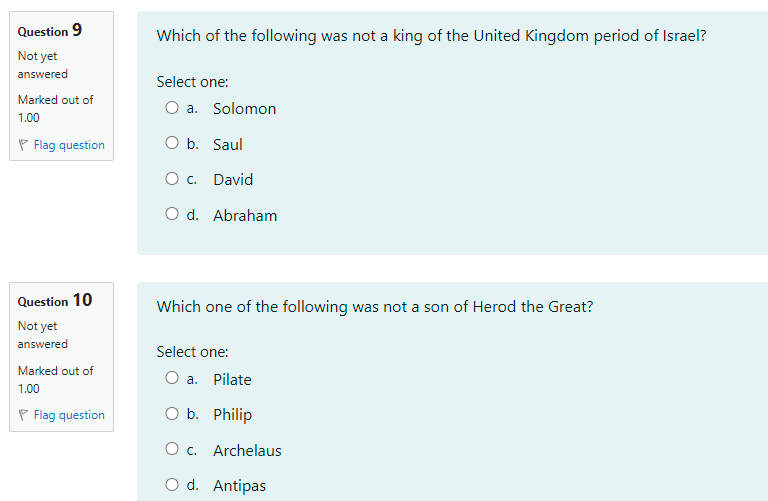Choose the David radio option
The image size is (768, 501).
tap(172, 180)
